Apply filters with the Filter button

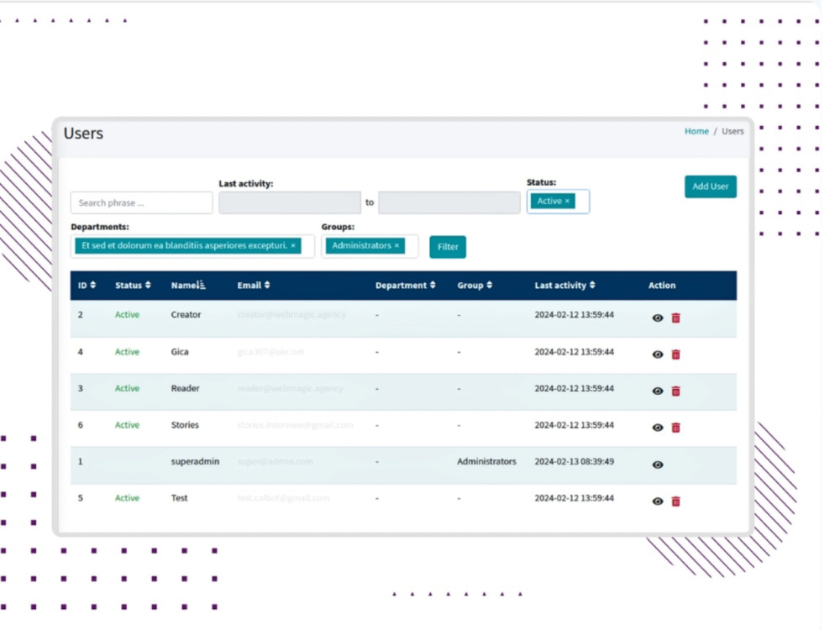pyautogui.click(x=448, y=247)
